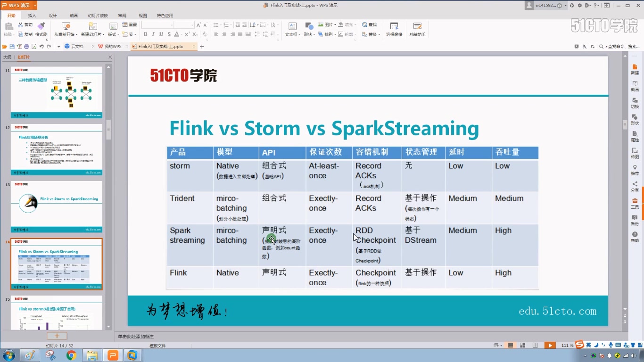Open the Summary Assistant (总结助手)
Viewport: 644px width, 362px height.
tap(417, 29)
